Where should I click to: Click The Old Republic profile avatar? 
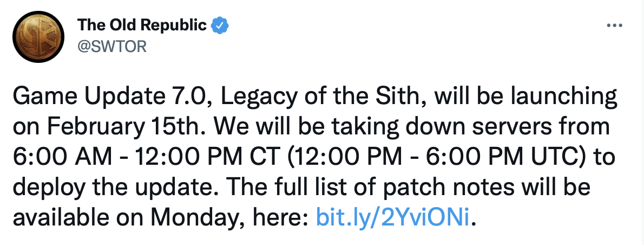36,36
